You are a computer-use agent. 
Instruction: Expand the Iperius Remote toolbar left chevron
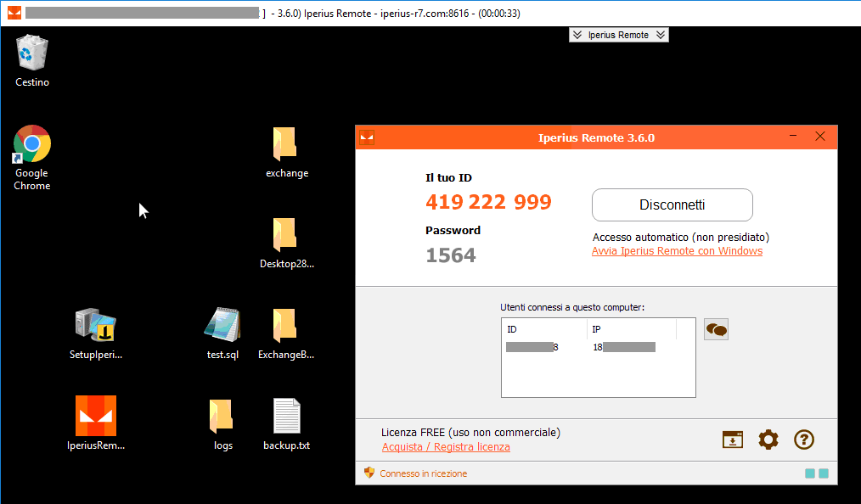(577, 35)
